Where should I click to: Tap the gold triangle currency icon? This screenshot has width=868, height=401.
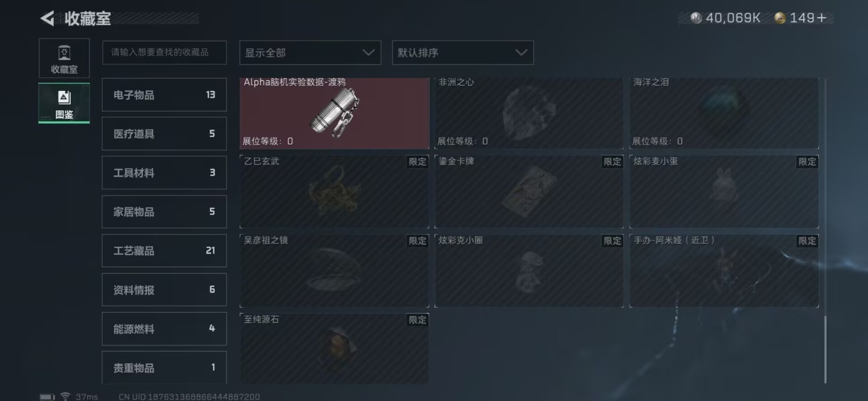(x=780, y=18)
